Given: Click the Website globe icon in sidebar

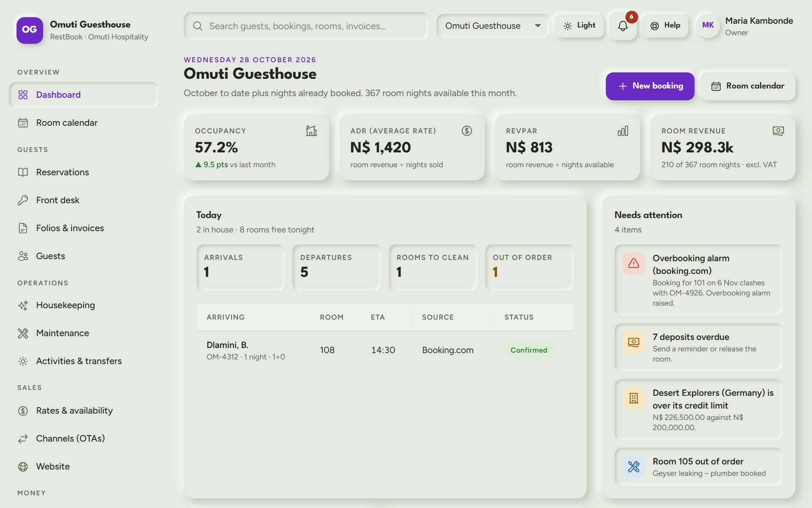Looking at the screenshot, I should pyautogui.click(x=23, y=467).
